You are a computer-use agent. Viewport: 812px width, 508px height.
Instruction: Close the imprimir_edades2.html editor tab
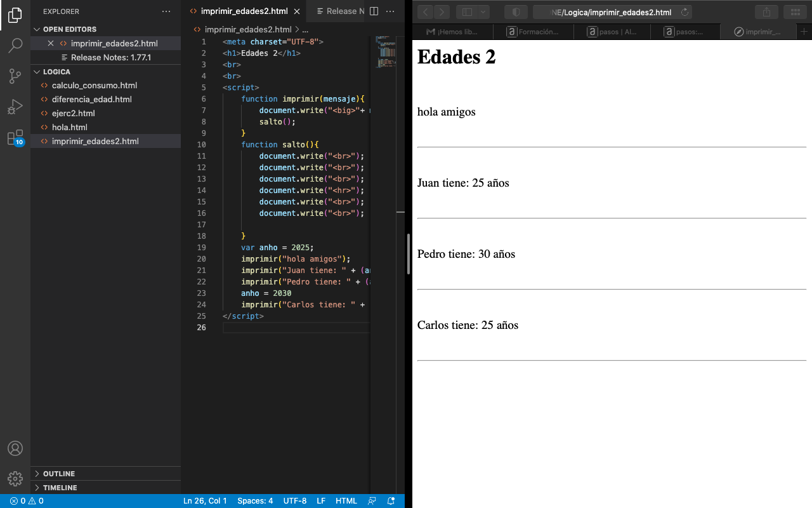click(x=297, y=11)
